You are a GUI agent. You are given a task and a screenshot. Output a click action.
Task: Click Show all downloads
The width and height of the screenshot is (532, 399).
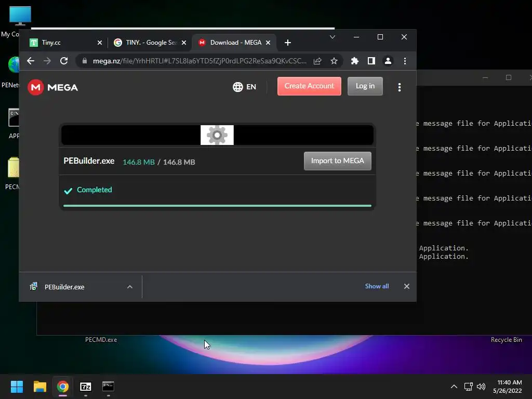pyautogui.click(x=377, y=286)
